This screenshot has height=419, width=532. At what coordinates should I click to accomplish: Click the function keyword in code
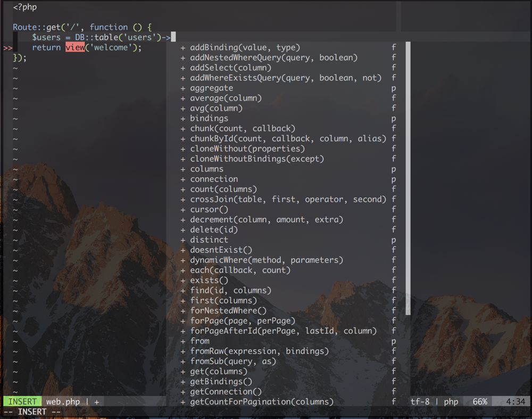(109, 27)
